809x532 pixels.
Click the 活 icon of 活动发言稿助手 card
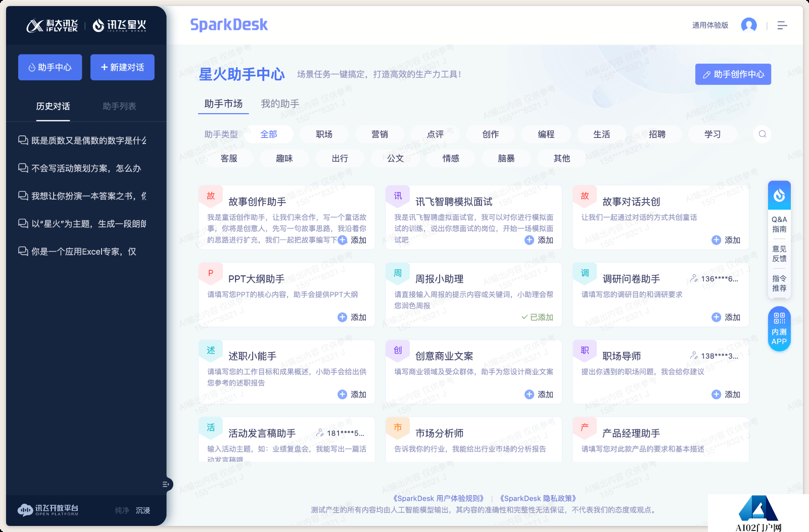click(x=211, y=428)
